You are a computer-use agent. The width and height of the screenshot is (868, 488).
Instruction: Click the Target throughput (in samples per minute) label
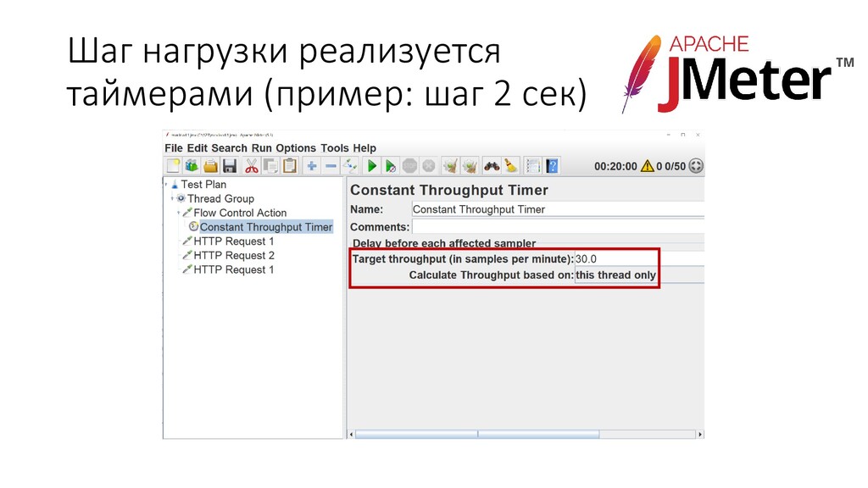[463, 259]
